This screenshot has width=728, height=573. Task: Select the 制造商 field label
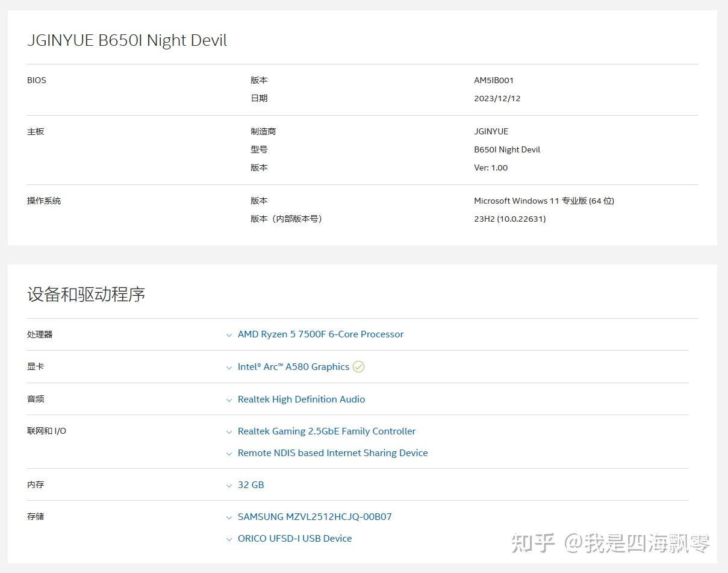(263, 131)
